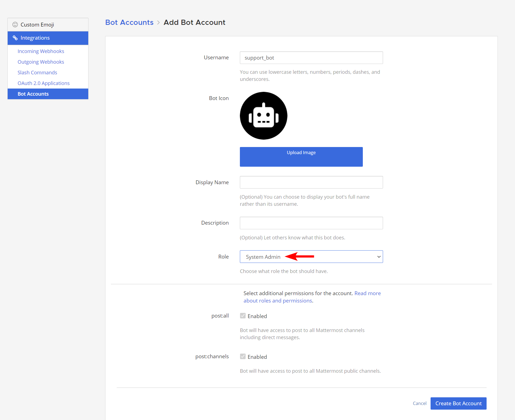Toggle the post:channels Enabled checkbox
The image size is (515, 420).
pos(243,357)
